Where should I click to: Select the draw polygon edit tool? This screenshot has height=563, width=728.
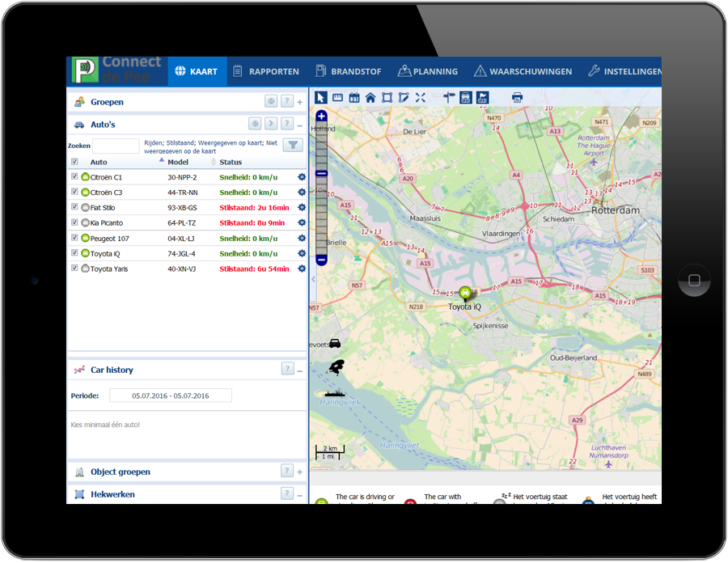click(x=404, y=97)
